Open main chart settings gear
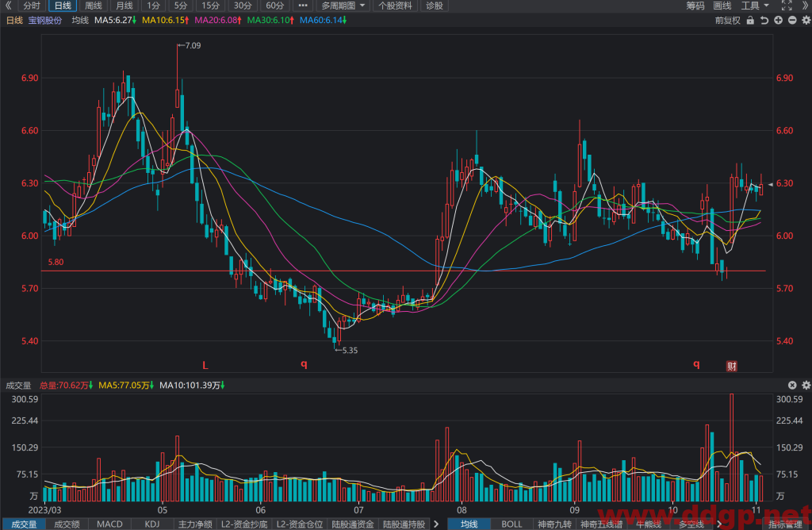The height and width of the screenshot is (530, 812). [806, 20]
